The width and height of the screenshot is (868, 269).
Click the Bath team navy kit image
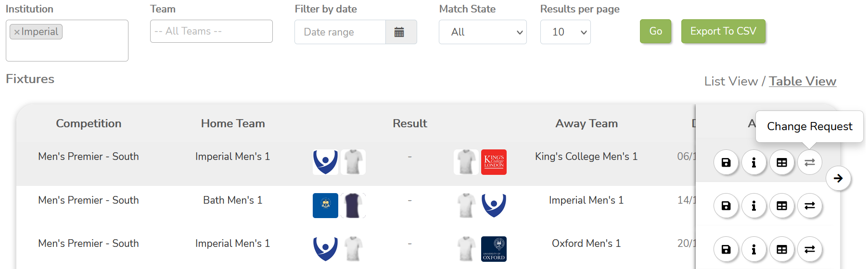click(x=353, y=206)
